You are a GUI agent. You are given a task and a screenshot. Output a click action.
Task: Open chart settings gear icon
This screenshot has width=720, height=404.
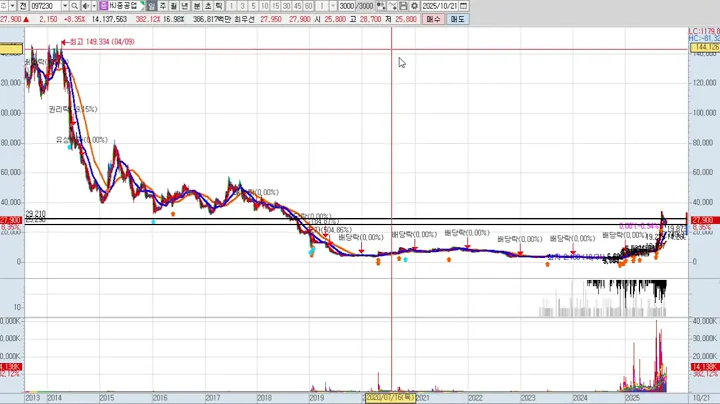(x=414, y=6)
